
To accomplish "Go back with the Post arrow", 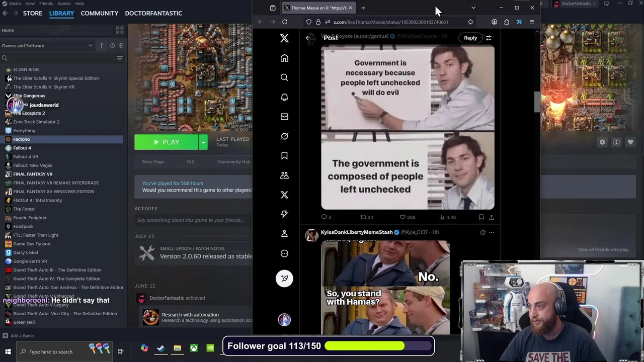I will click(308, 38).
